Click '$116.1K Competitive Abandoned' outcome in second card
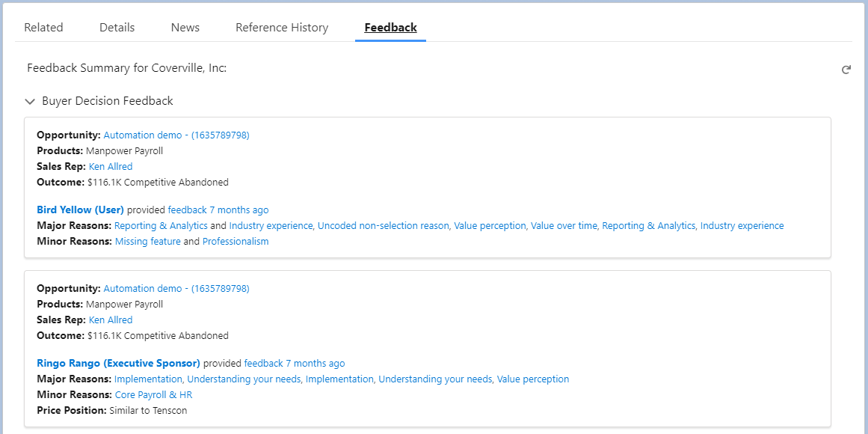The height and width of the screenshot is (434, 868). [158, 336]
